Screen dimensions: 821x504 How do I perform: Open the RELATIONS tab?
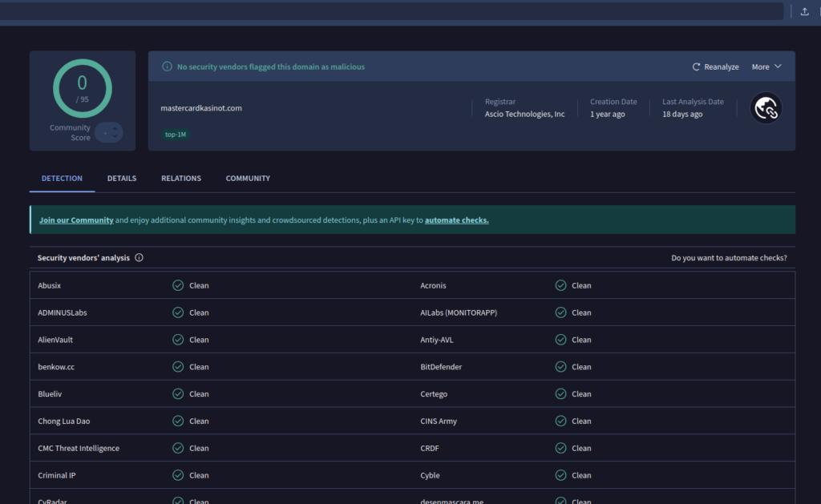tap(180, 178)
